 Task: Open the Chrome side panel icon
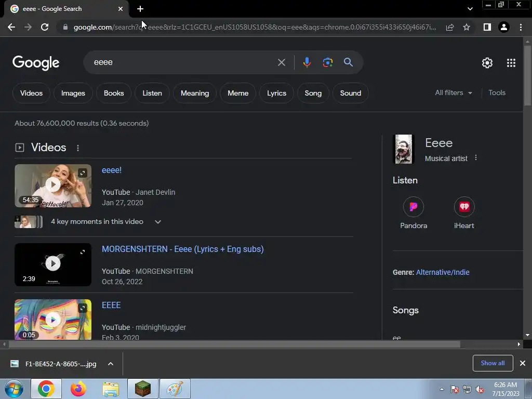pos(487,27)
